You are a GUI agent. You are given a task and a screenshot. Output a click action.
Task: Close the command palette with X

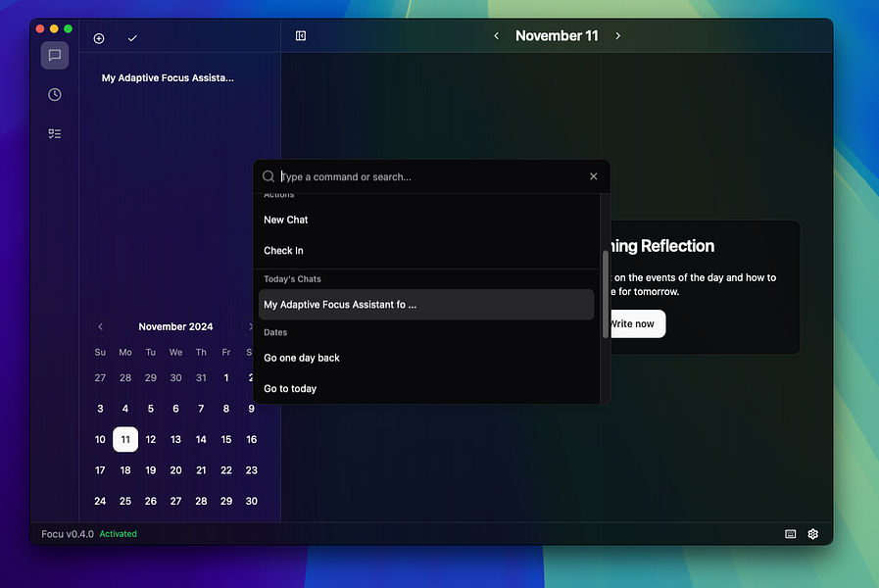(593, 176)
